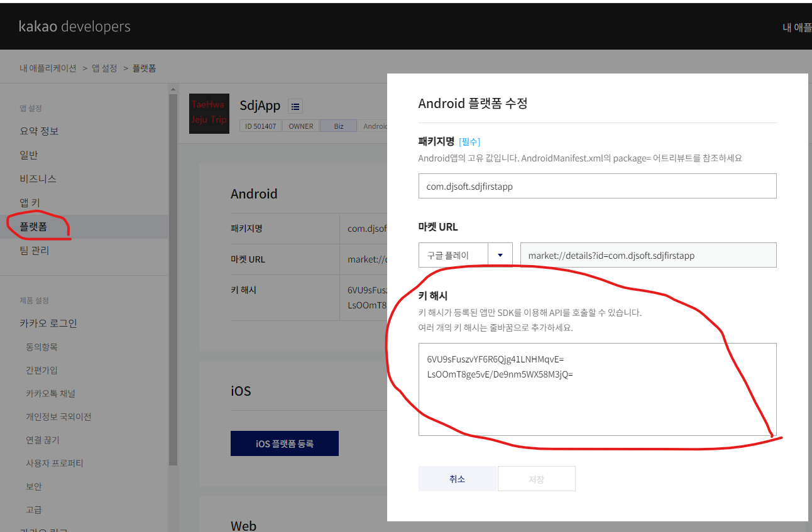Click the OWNER badge
812x532 pixels.
(301, 126)
